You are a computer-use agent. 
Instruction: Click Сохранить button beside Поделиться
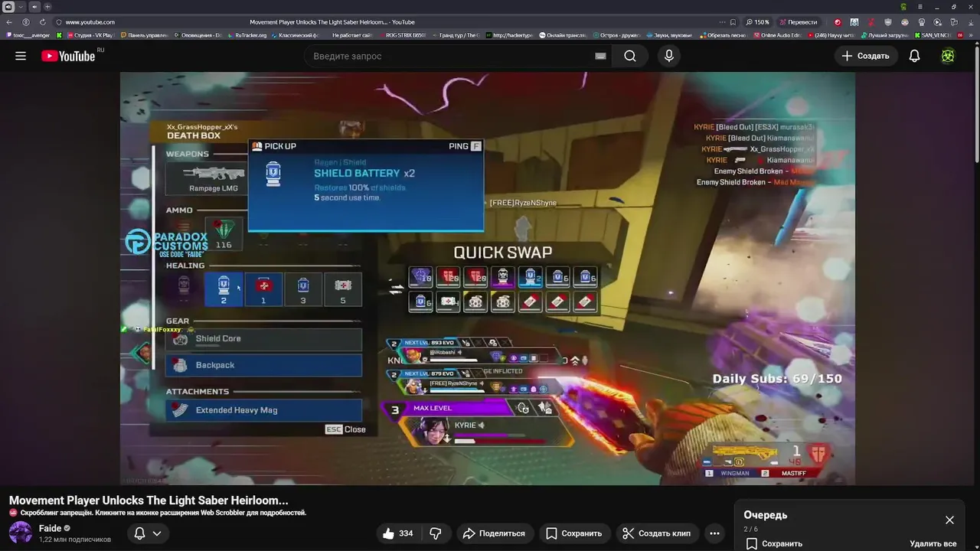574,533
